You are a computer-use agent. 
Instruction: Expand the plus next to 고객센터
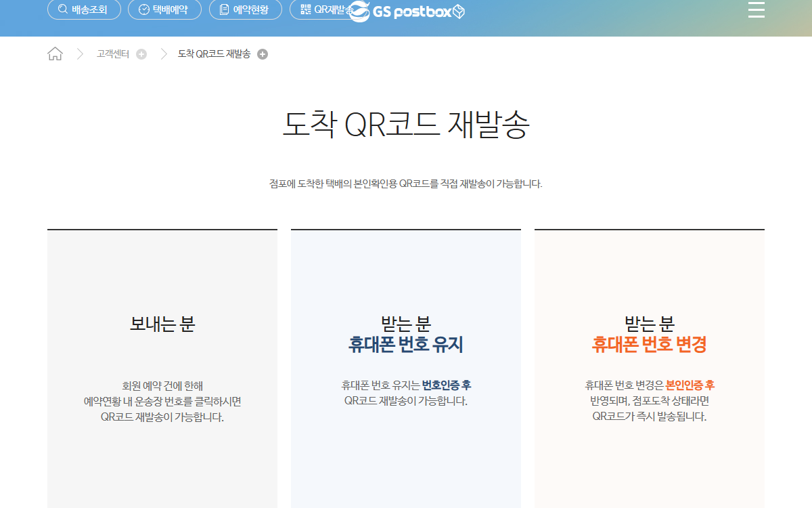click(x=141, y=54)
